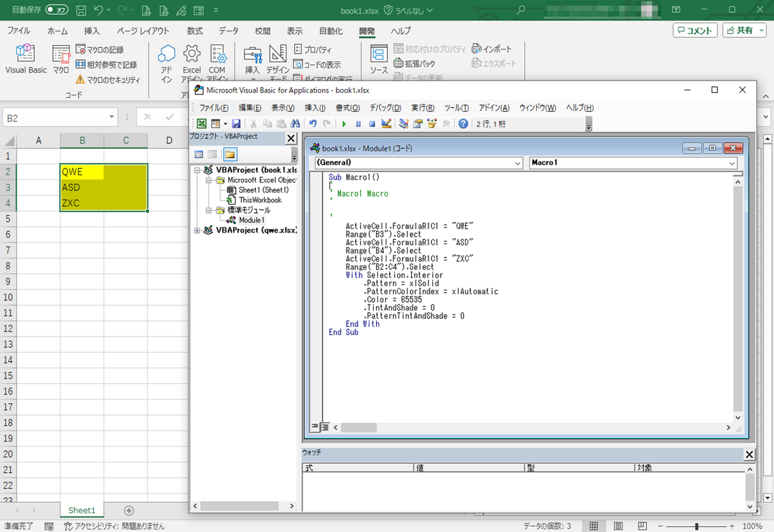Close the ウォッチ watch panel
This screenshot has height=532, width=774.
749,455
